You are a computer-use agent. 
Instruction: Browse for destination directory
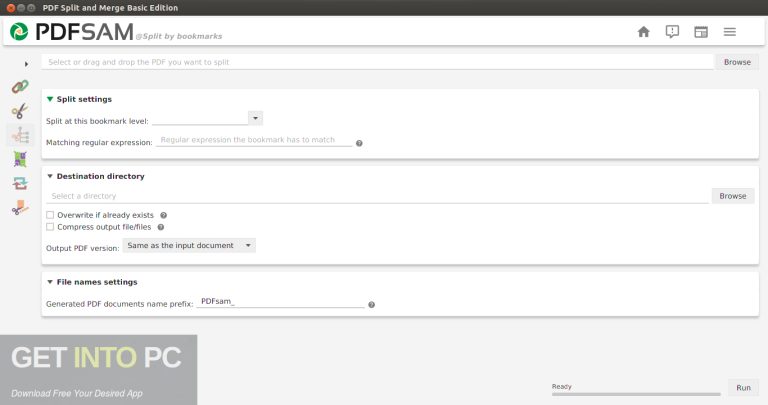pos(733,196)
